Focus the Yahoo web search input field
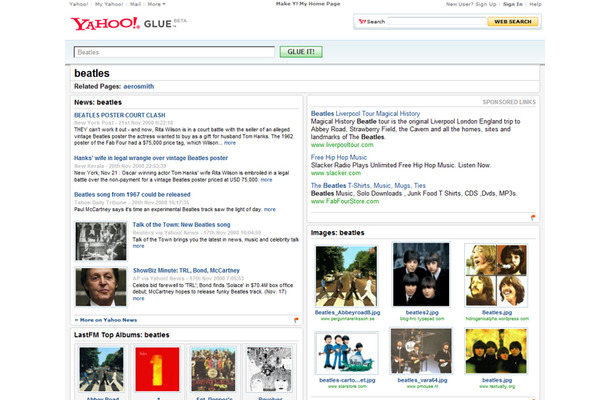Viewport: 610px width, 400px height. point(437,21)
